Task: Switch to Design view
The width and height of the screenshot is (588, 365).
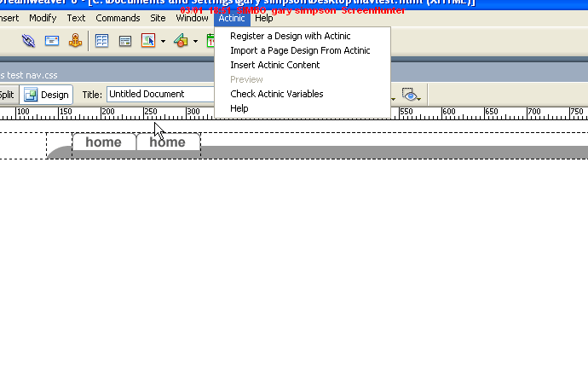Action: coord(47,95)
